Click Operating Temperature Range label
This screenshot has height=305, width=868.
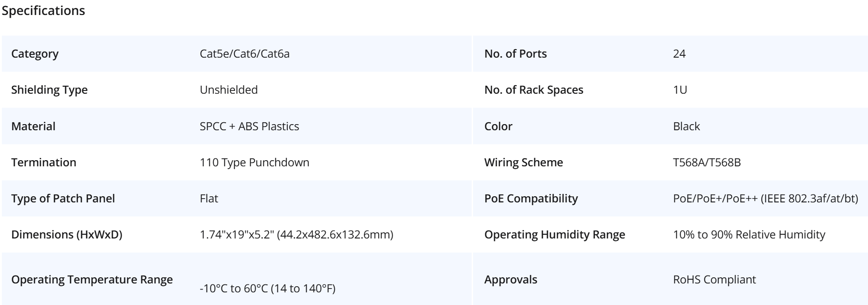tap(92, 280)
